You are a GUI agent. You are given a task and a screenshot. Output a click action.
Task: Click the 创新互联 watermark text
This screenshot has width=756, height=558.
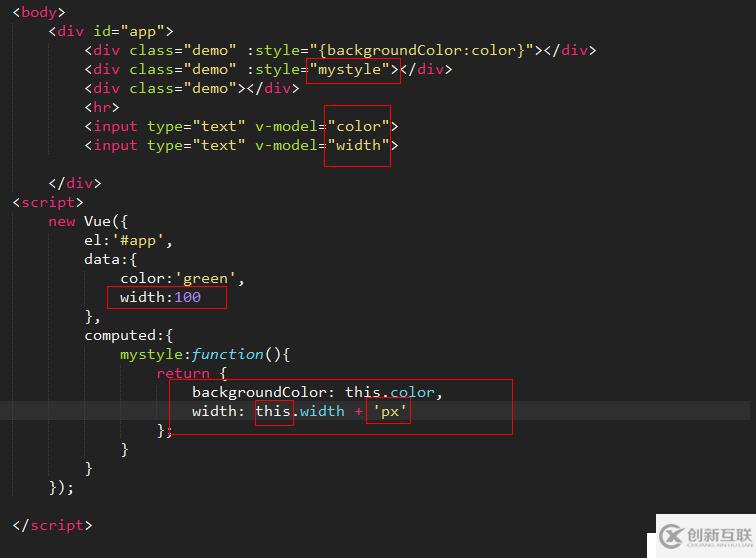coord(719,535)
